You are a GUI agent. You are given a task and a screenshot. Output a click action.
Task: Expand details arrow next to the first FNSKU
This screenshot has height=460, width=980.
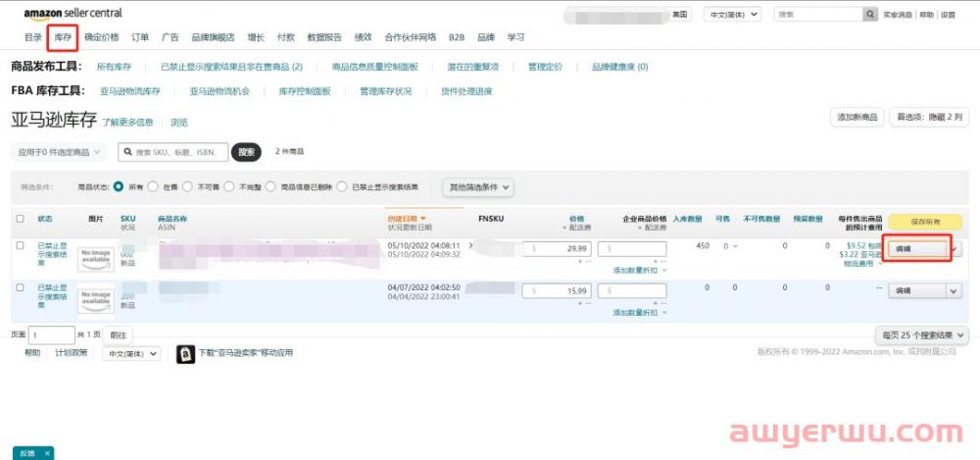coord(470,246)
